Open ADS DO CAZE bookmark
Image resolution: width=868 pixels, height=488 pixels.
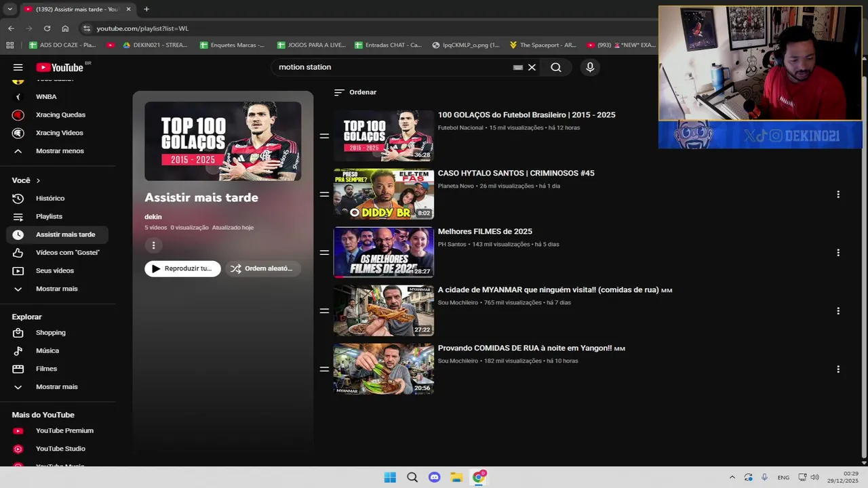62,45
